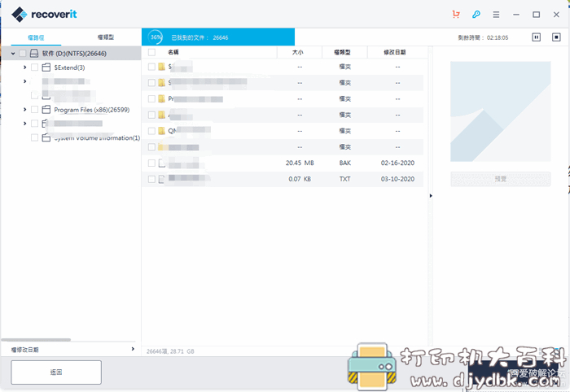This screenshot has height=392, width=570.
Task: Click the folder icon of the Pr row
Action: [x=162, y=98]
